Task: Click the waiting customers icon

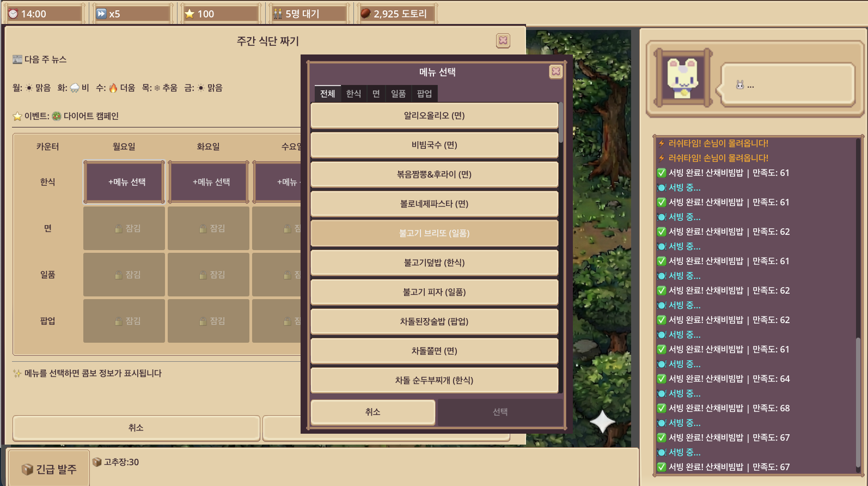Action: tap(278, 14)
